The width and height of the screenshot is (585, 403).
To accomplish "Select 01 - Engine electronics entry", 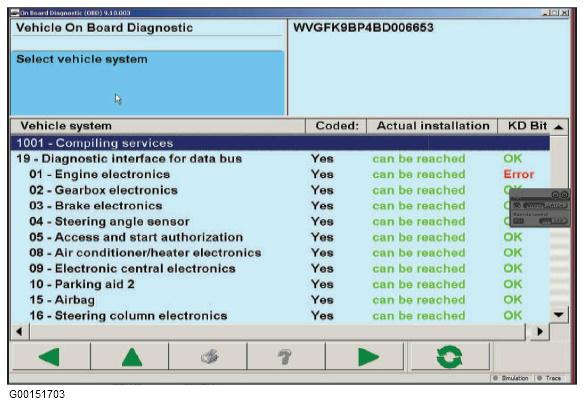I will 100,174.
